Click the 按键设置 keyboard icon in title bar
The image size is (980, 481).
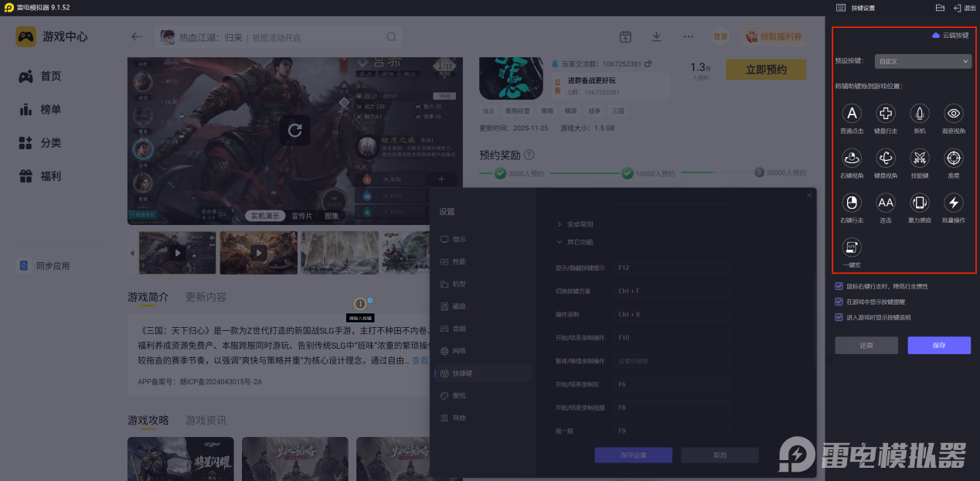841,8
